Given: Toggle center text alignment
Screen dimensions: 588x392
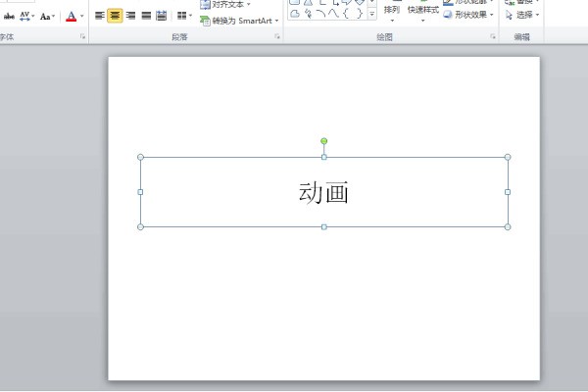Looking at the screenshot, I should 115,16.
